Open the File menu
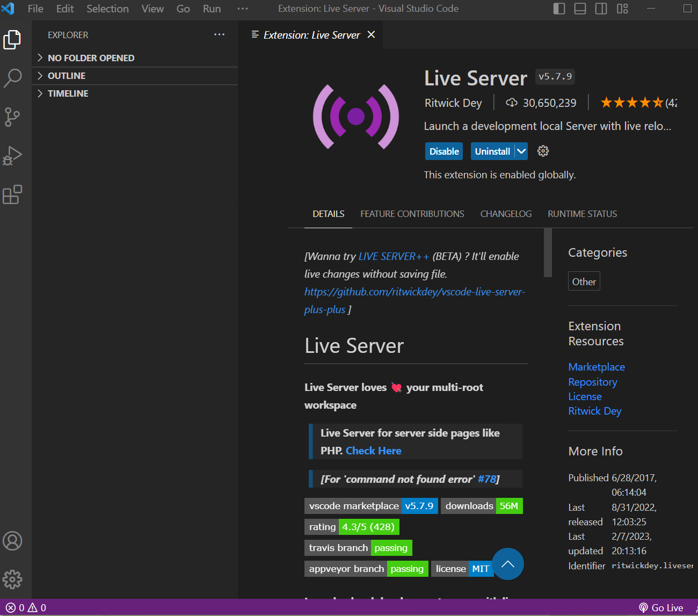 tap(35, 9)
